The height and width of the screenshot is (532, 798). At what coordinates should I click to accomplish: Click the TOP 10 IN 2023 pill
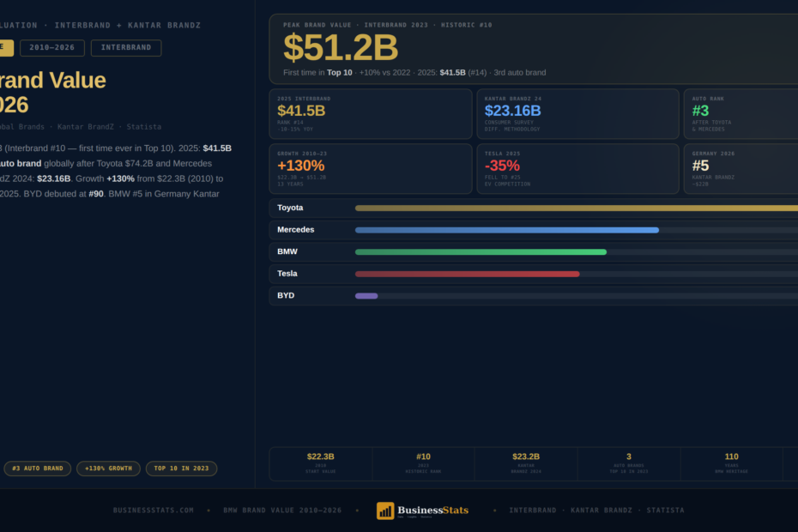click(181, 469)
